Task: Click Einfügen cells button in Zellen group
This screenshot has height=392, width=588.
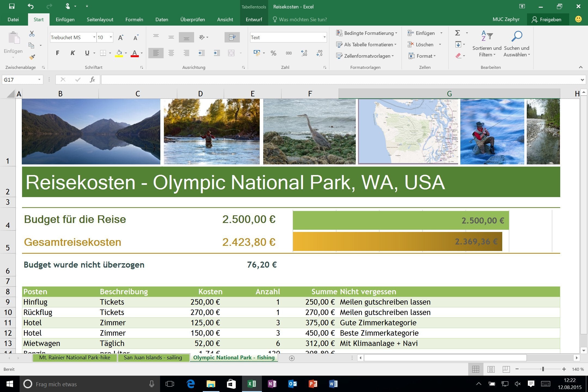Action: click(421, 33)
